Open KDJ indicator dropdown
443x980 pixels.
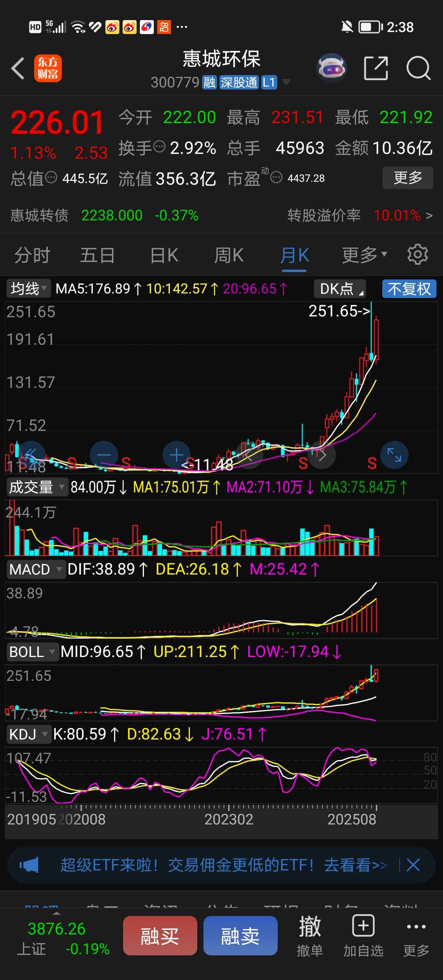[29, 734]
